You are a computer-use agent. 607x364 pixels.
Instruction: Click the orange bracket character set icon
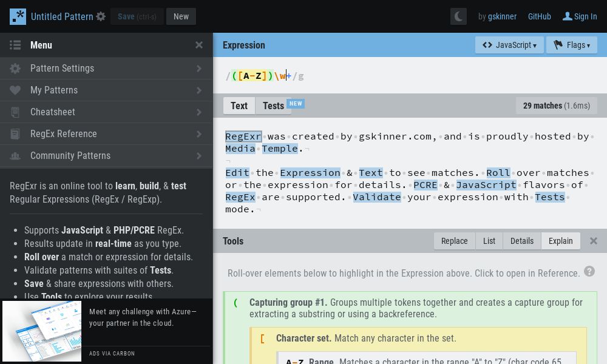262,339
